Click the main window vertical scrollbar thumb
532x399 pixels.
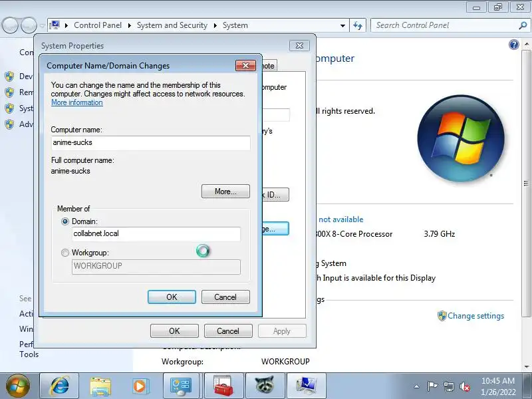click(x=526, y=184)
